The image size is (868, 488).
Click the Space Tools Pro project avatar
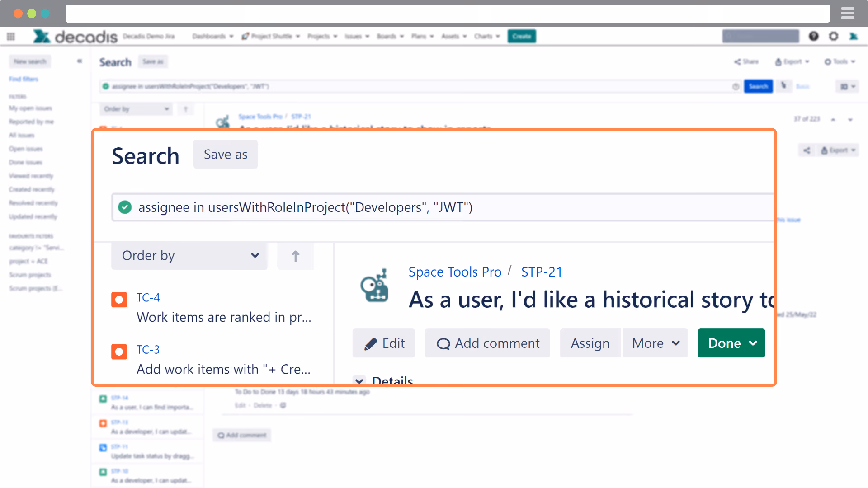tap(375, 285)
